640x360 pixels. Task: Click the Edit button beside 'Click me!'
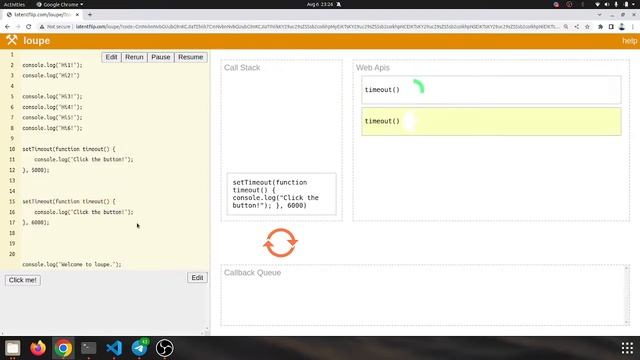click(197, 278)
